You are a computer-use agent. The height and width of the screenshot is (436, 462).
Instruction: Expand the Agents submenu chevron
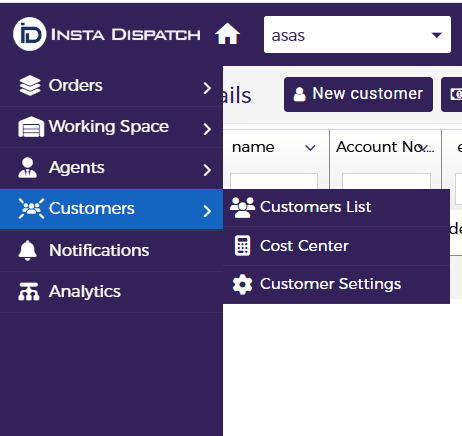[207, 170]
